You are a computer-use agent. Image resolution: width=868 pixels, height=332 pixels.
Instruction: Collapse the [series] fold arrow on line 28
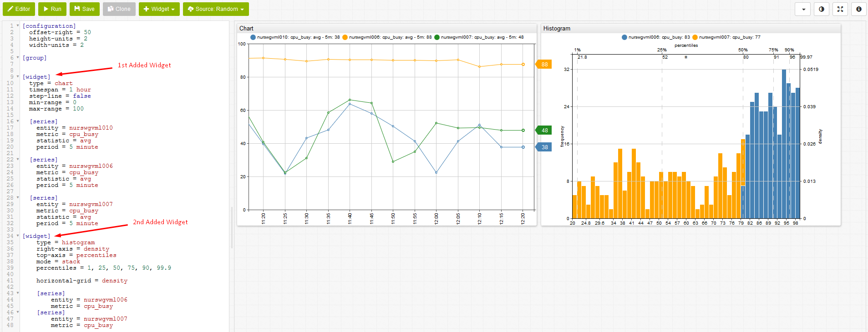[x=18, y=198]
